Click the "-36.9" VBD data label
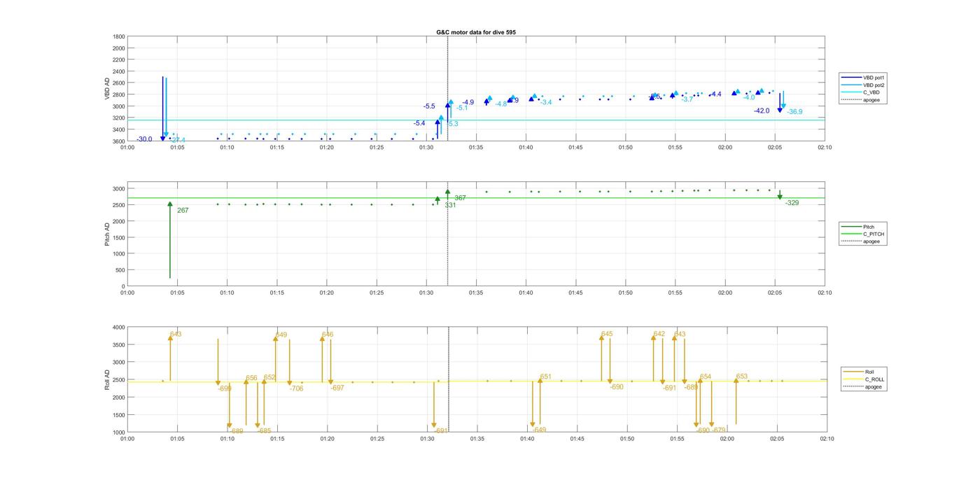Image resolution: width=980 pixels, height=485 pixels. pos(794,111)
